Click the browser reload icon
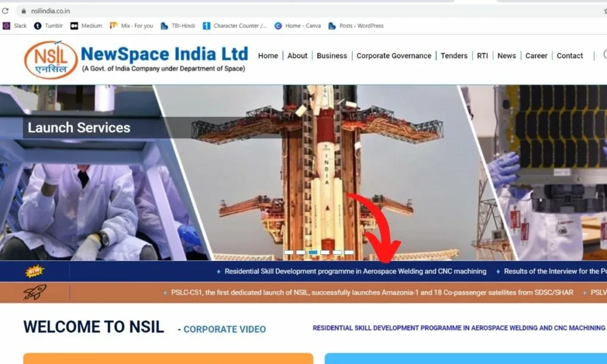 (x=5, y=11)
